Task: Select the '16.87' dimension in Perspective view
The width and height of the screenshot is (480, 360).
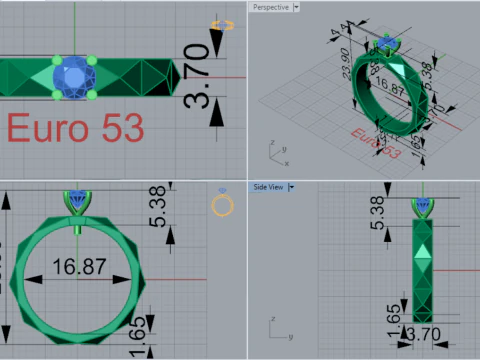Action: [390, 86]
